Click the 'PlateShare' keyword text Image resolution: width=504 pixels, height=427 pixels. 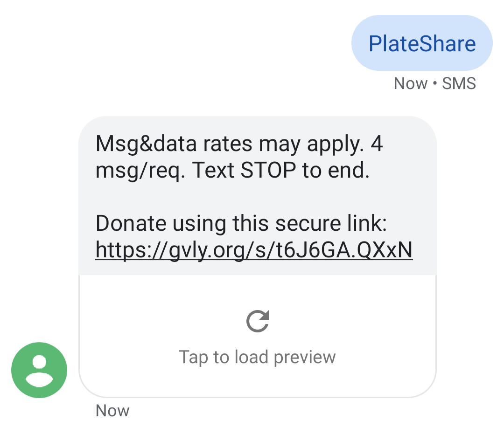point(422,44)
